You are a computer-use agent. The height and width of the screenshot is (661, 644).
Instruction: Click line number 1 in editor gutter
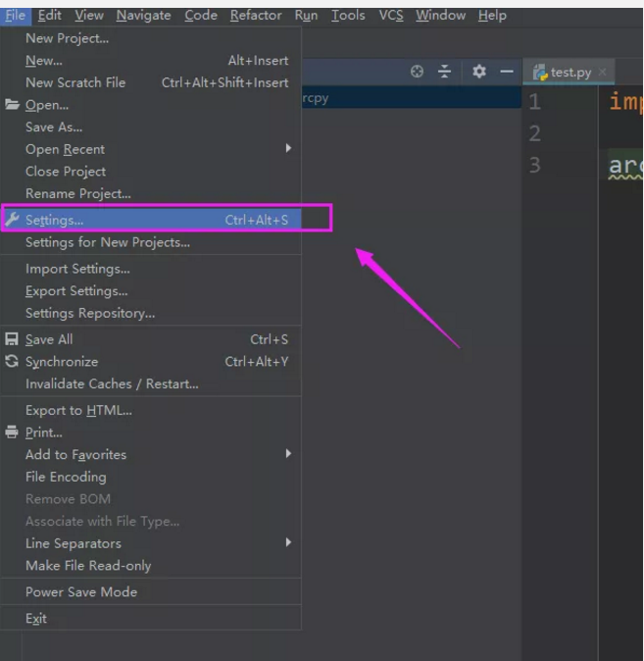click(534, 102)
